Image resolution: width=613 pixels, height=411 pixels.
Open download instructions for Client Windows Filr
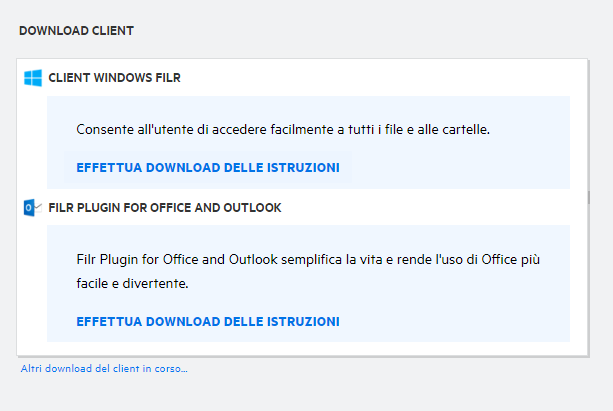208,167
